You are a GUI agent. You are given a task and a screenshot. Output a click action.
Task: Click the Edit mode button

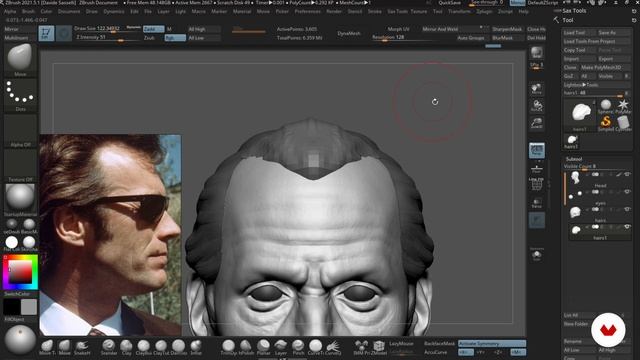[46, 33]
